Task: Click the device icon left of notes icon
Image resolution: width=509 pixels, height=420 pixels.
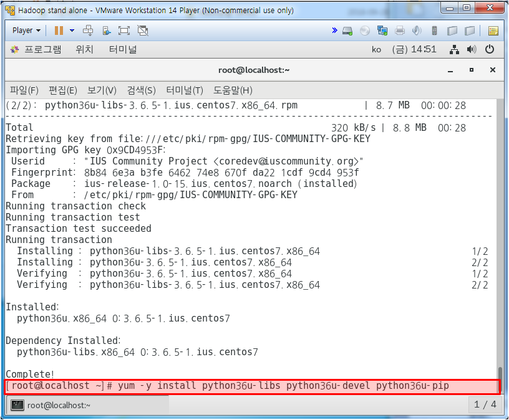Action: (x=470, y=31)
